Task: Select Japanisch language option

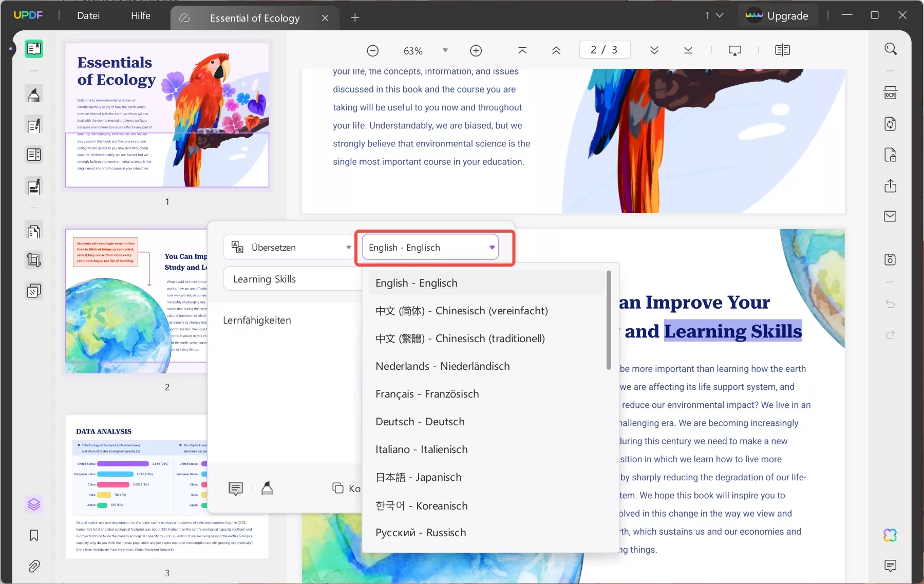Action: click(x=487, y=477)
